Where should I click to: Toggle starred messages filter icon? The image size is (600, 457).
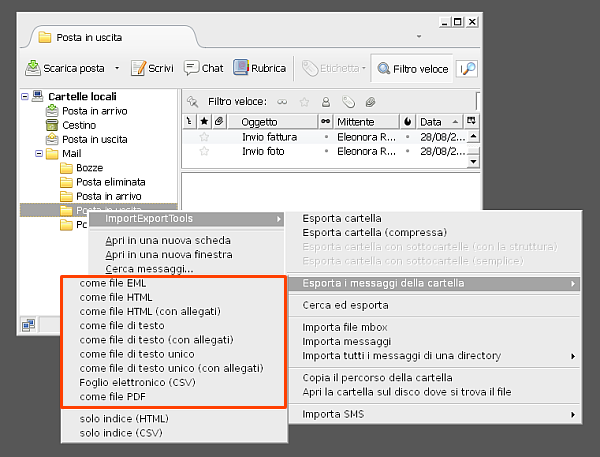pyautogui.click(x=304, y=102)
